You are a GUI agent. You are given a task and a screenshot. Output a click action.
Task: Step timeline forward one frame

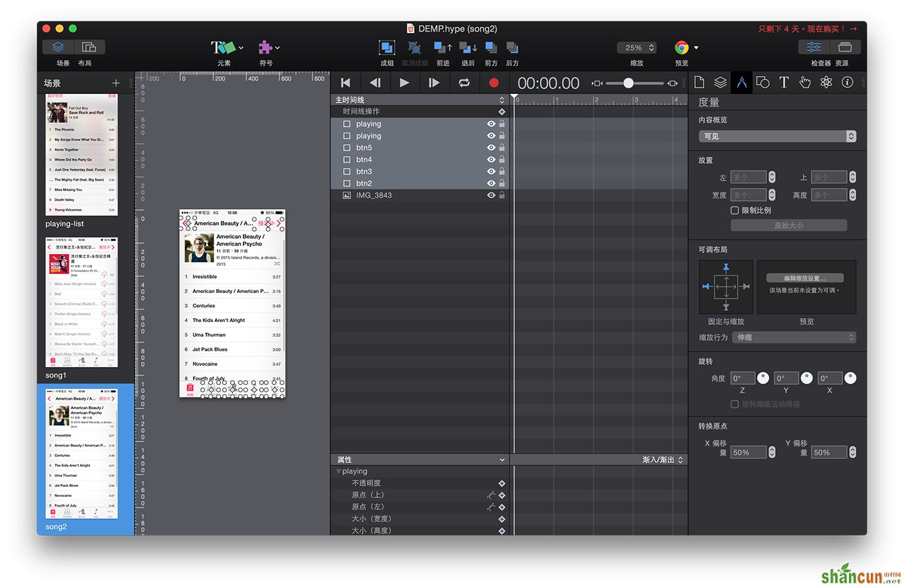[434, 83]
